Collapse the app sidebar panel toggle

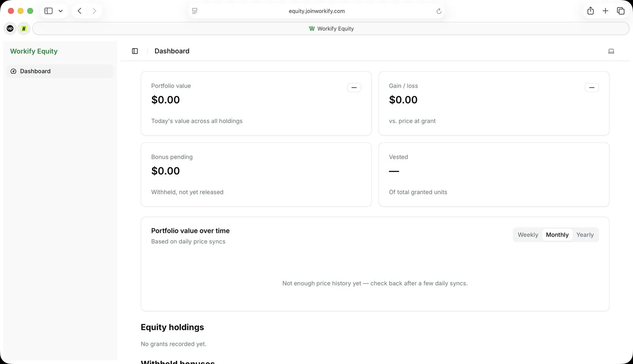coord(135,51)
